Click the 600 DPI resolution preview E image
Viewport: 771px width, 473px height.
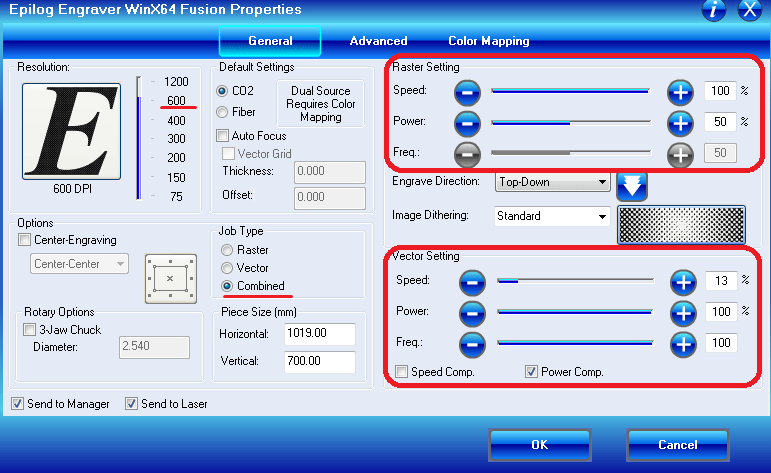[71, 131]
